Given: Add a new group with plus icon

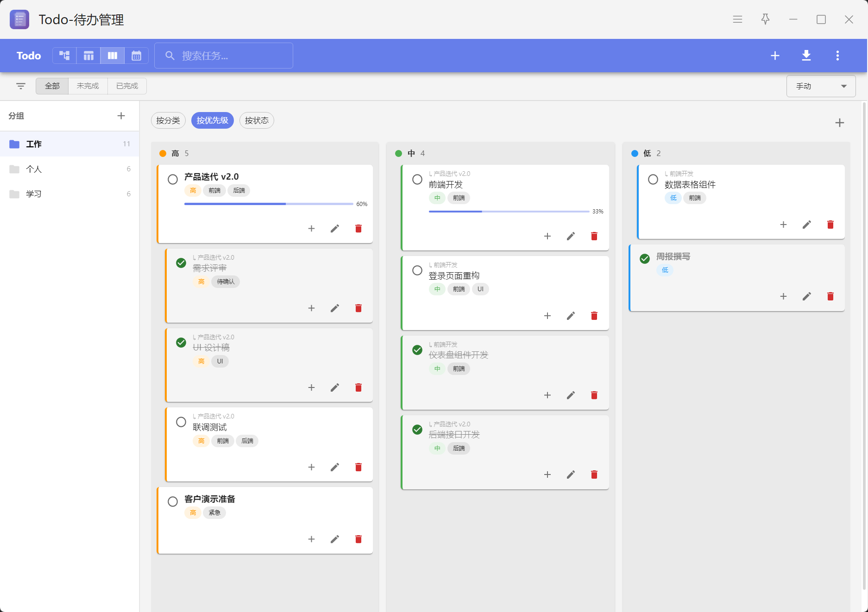Looking at the screenshot, I should [x=121, y=116].
